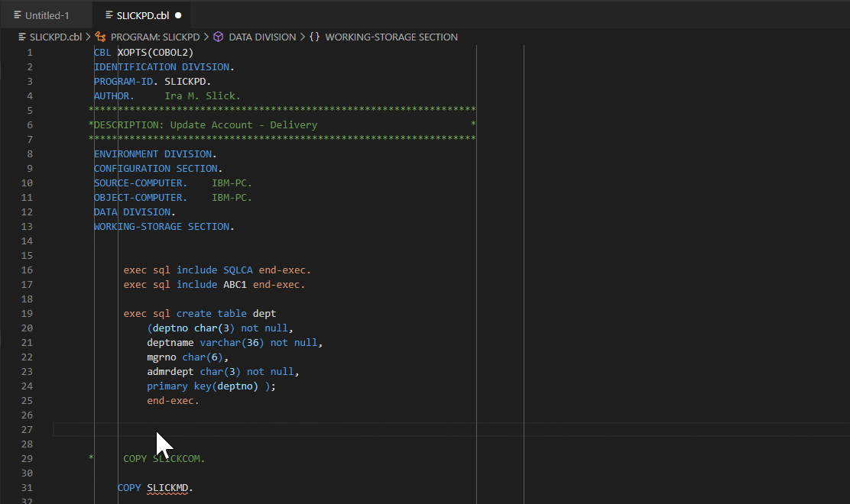Switch to the Untitled-1 tab
The height and width of the screenshot is (504, 850).
tap(46, 15)
